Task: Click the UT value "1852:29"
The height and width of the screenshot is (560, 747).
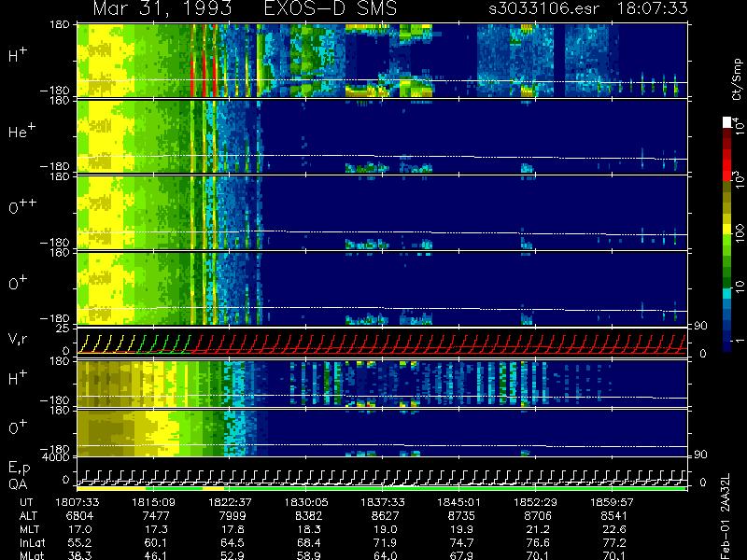Action: pyautogui.click(x=534, y=502)
